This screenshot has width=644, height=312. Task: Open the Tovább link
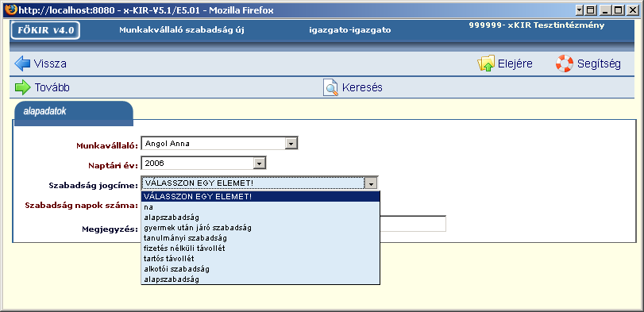[x=52, y=87]
